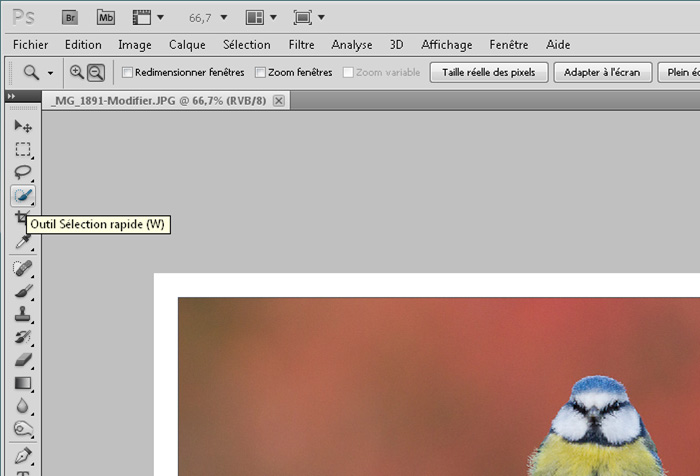
Task: Open the Calque menu
Action: [187, 45]
